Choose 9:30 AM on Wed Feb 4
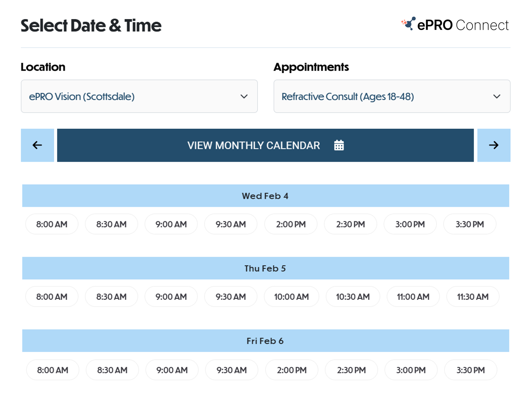The width and height of the screenshot is (532, 412). (x=230, y=224)
